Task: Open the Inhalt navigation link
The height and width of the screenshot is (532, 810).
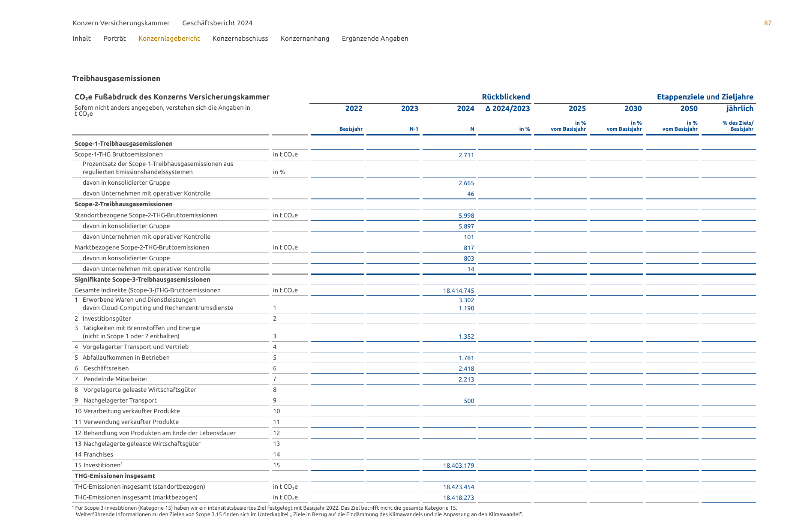Action: [x=81, y=39]
